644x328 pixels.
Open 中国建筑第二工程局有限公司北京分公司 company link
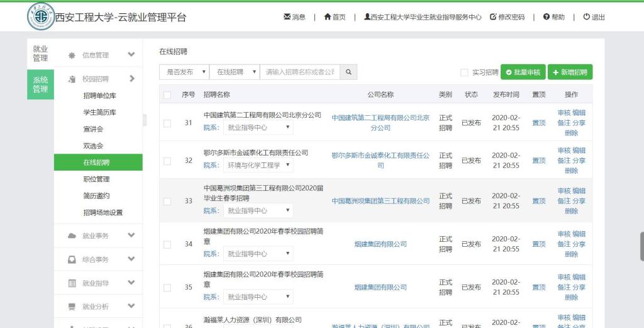tap(380, 123)
